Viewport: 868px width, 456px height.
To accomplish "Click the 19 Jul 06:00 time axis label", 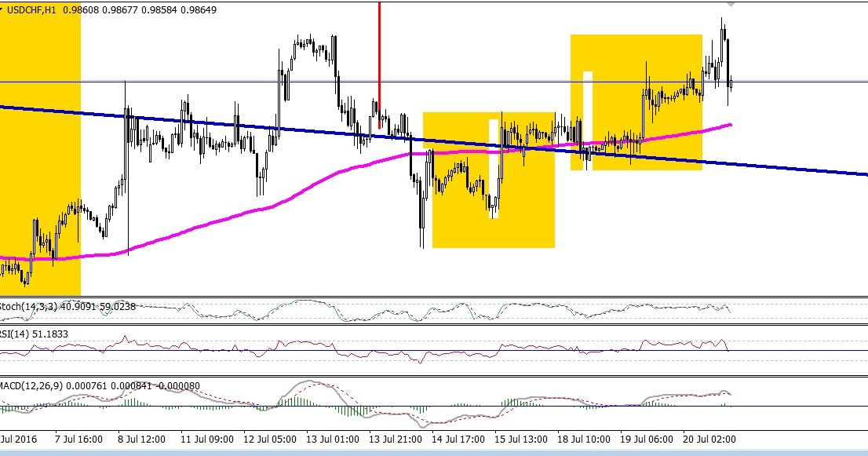I will [x=647, y=439].
